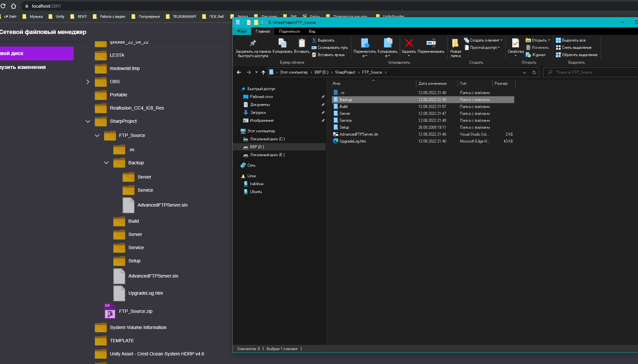Click the purple disk button in sidebar
This screenshot has width=638, height=364.
click(37, 53)
